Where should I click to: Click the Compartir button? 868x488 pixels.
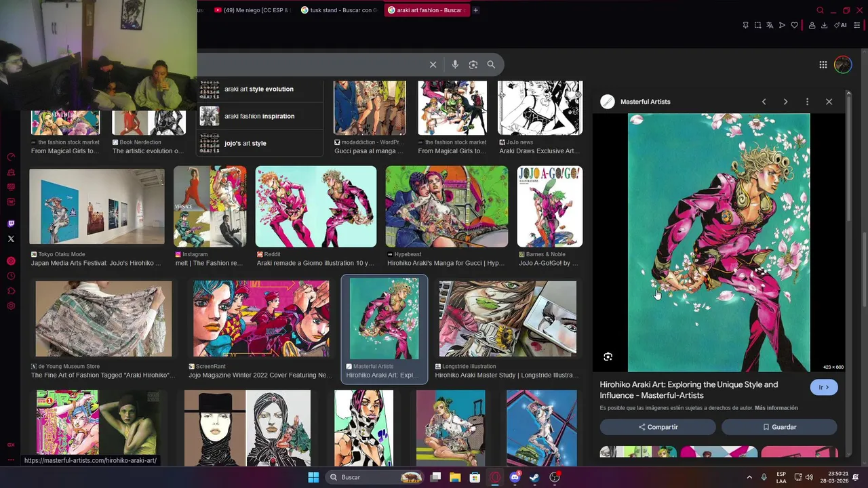pyautogui.click(x=658, y=427)
